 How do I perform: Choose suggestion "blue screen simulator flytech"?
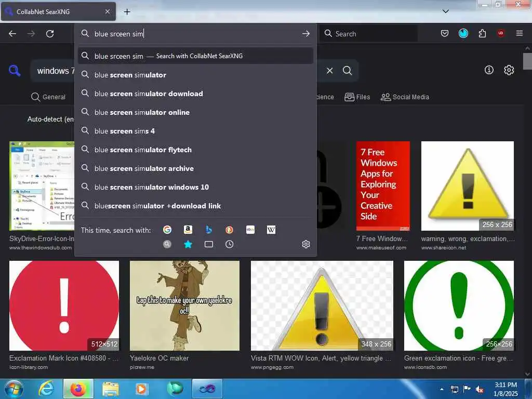(x=195, y=150)
